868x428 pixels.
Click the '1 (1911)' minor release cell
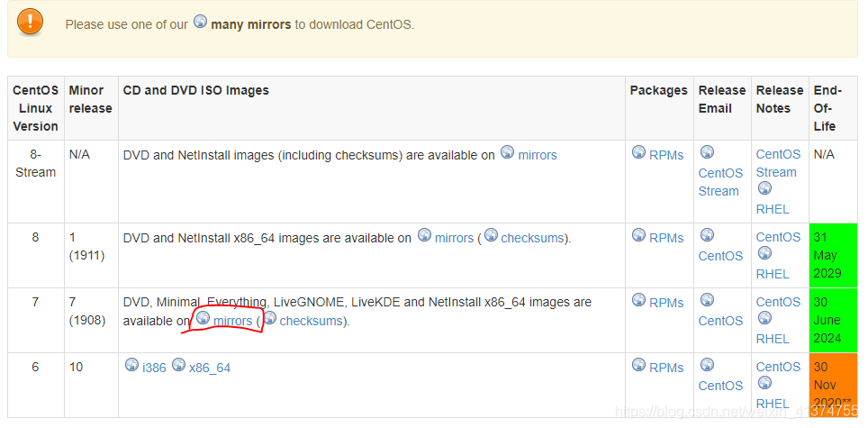[x=91, y=255]
